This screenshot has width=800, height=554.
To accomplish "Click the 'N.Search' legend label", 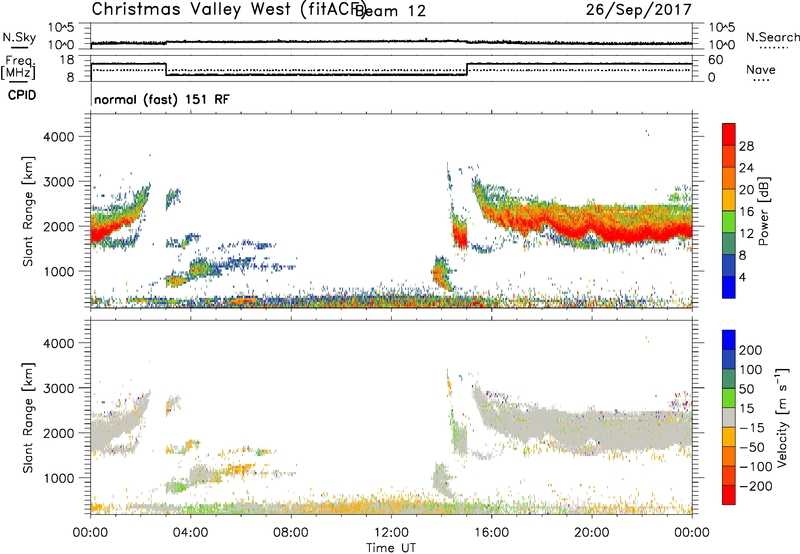I will point(772,37).
